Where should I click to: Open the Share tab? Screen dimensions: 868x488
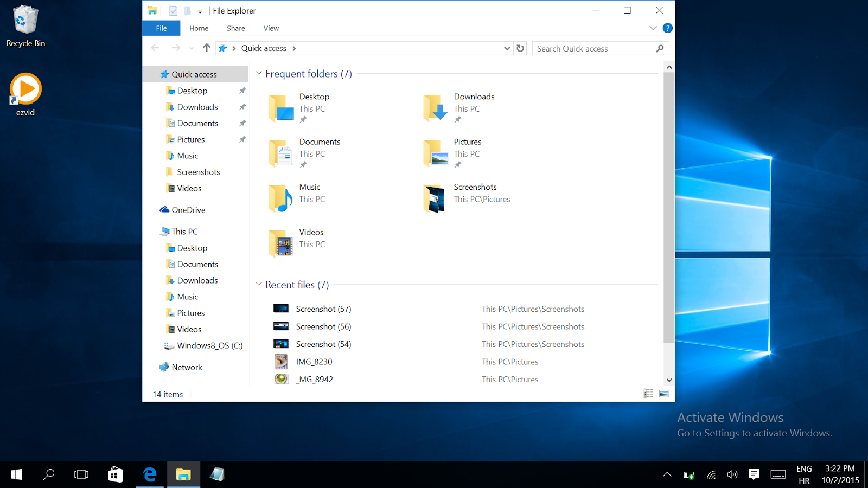pos(235,28)
